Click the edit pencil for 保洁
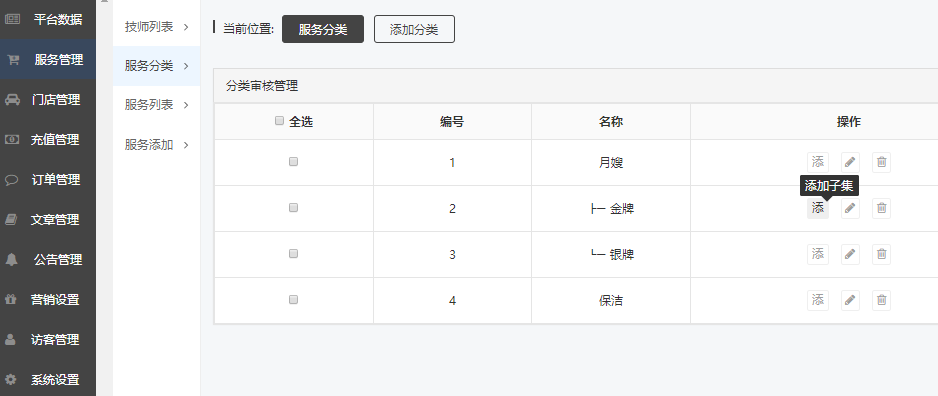The image size is (938, 396). (x=850, y=300)
